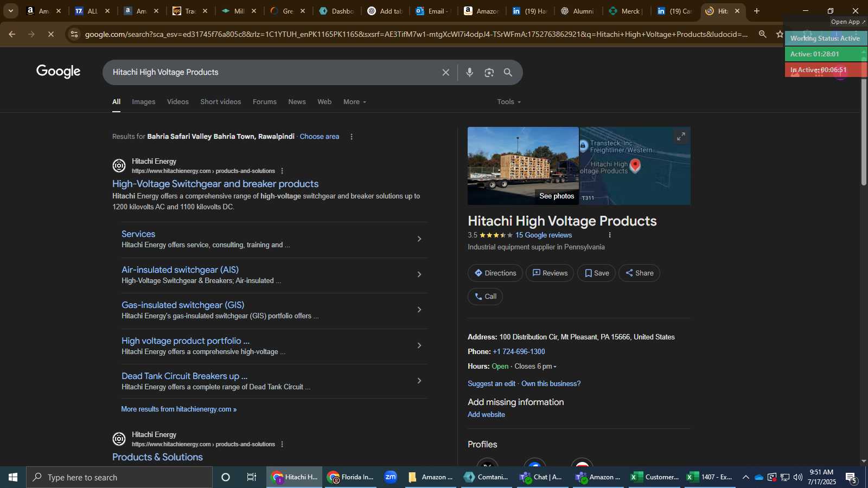
Task: Open the More filters dropdown
Action: point(355,102)
